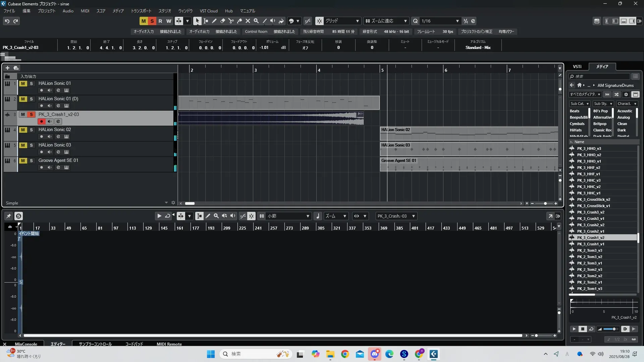The width and height of the screenshot is (644, 362).
Task: Open the トランスポート menu
Action: point(141,11)
